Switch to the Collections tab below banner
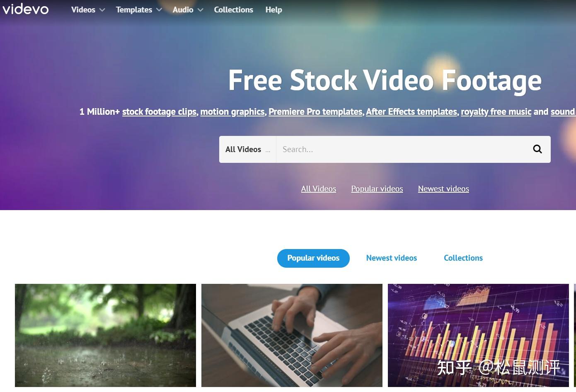The height and width of the screenshot is (392, 576). 463,258
